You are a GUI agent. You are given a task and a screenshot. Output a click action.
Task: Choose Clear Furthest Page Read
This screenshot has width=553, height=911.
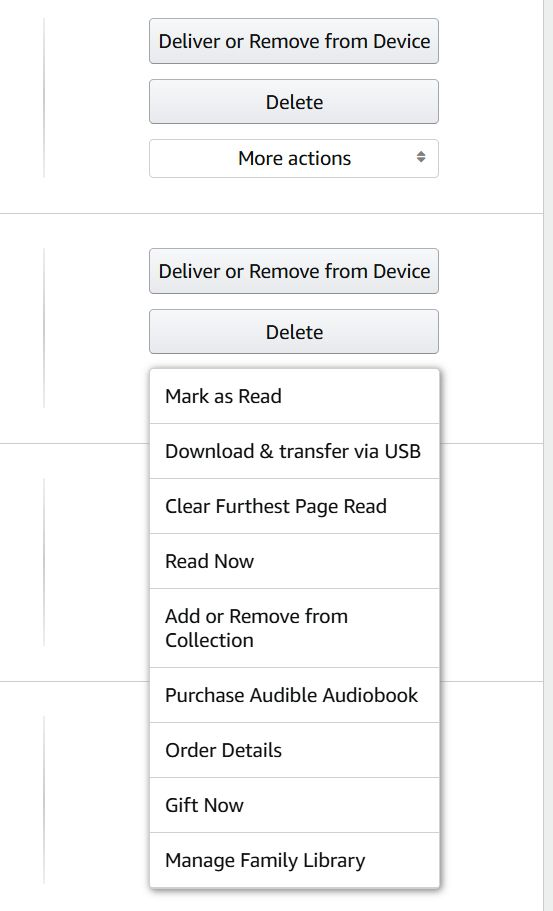[295, 506]
